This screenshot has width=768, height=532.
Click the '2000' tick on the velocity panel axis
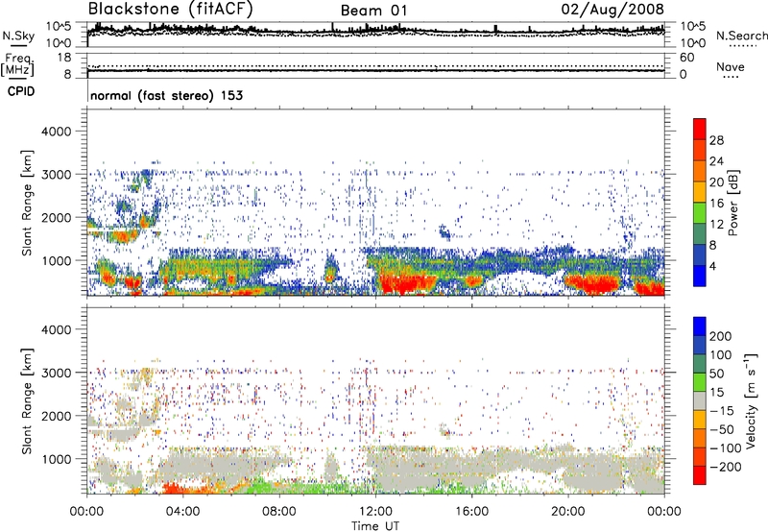pyautogui.click(x=57, y=416)
